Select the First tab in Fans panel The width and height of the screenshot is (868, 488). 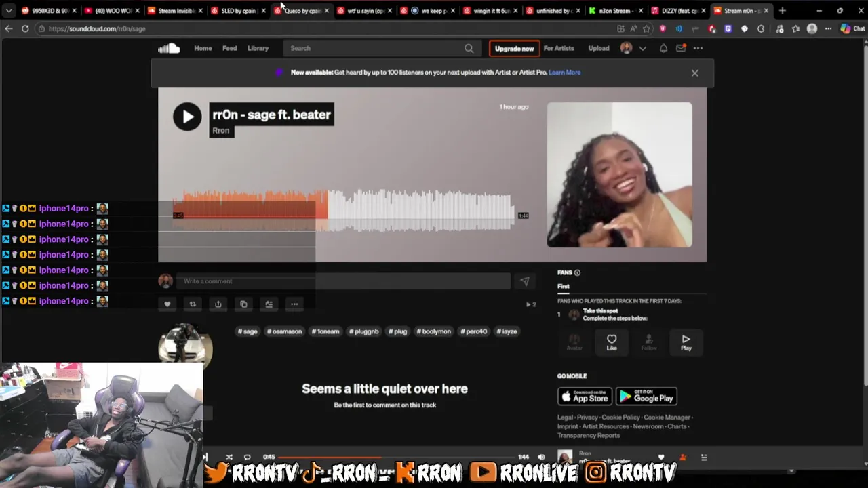pos(564,286)
